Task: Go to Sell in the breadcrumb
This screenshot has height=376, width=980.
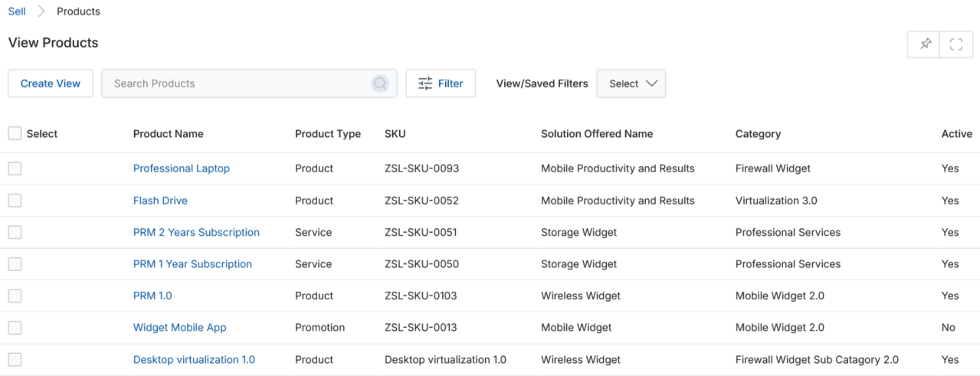Action: [x=17, y=11]
